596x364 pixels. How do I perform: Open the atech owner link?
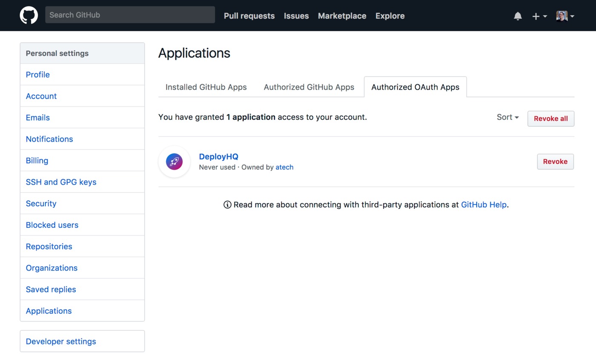[284, 167]
